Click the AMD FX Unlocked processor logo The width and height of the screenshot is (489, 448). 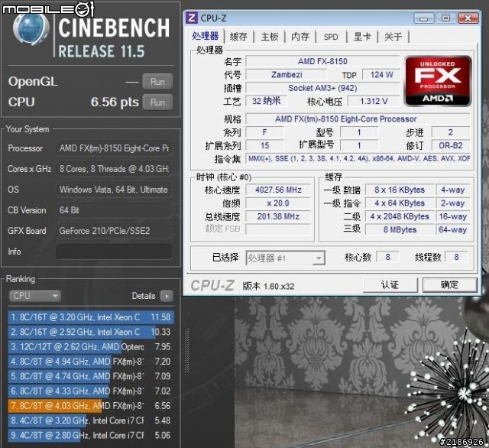438,81
